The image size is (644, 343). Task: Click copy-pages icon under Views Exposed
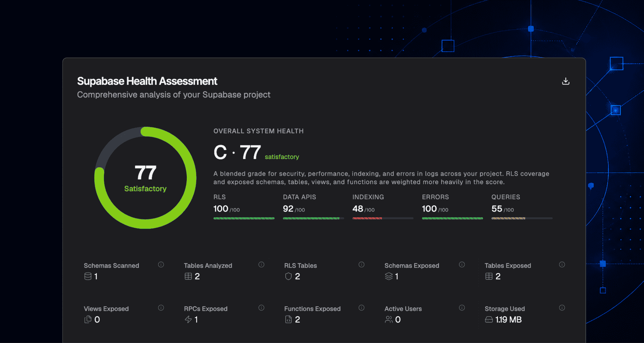click(x=88, y=319)
